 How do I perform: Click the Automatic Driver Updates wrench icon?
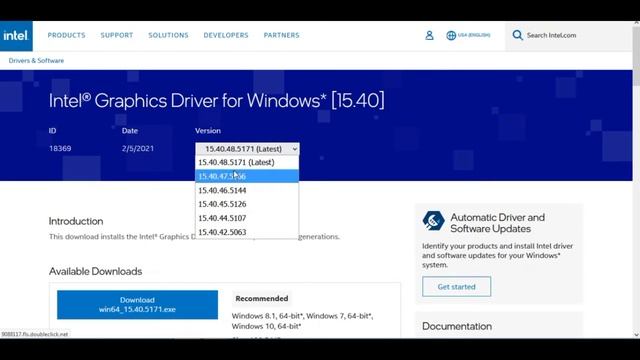433,221
